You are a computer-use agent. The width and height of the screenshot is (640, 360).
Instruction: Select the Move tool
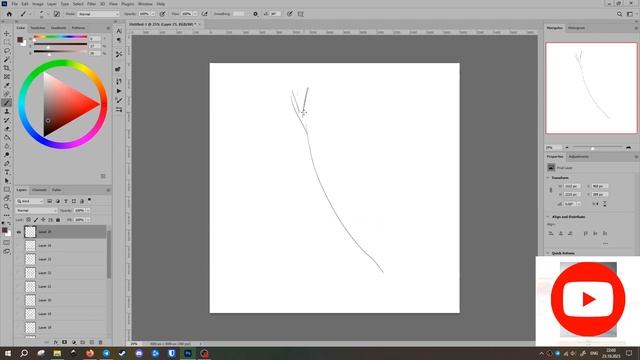7,33
